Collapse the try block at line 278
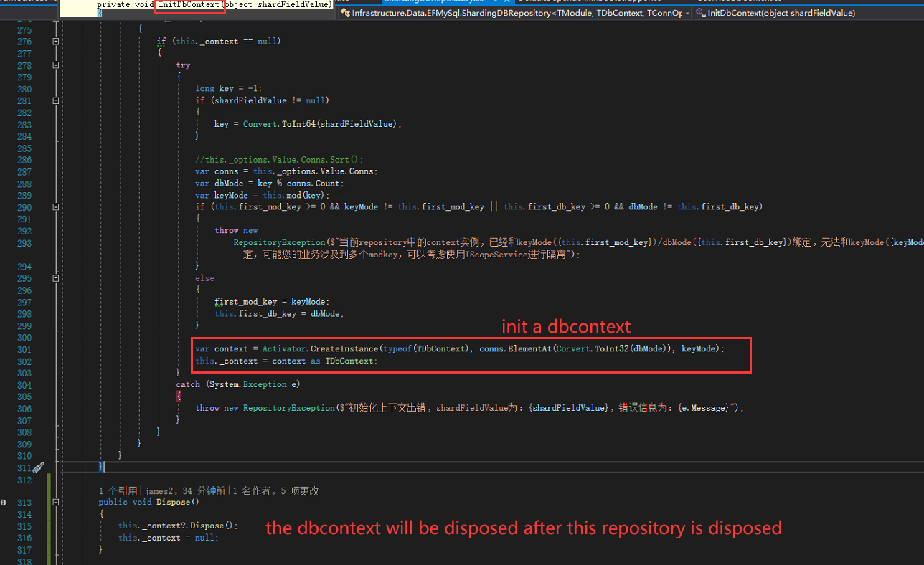The height and width of the screenshot is (565, 924). pos(55,65)
